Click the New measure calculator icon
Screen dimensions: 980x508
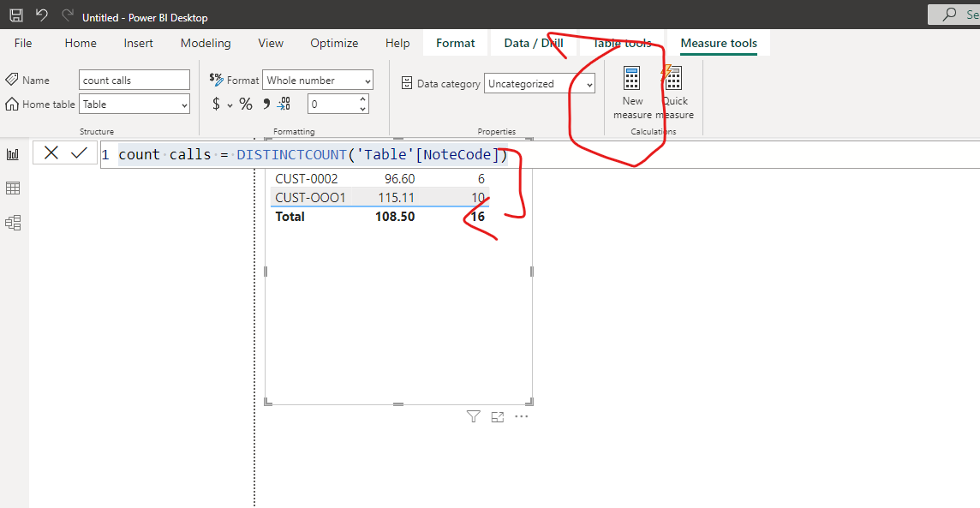click(x=632, y=80)
